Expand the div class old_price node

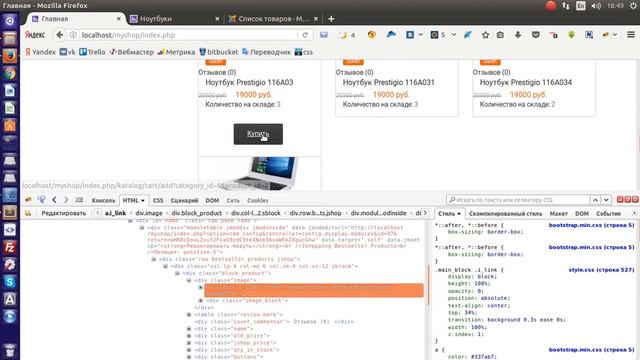[189, 336]
